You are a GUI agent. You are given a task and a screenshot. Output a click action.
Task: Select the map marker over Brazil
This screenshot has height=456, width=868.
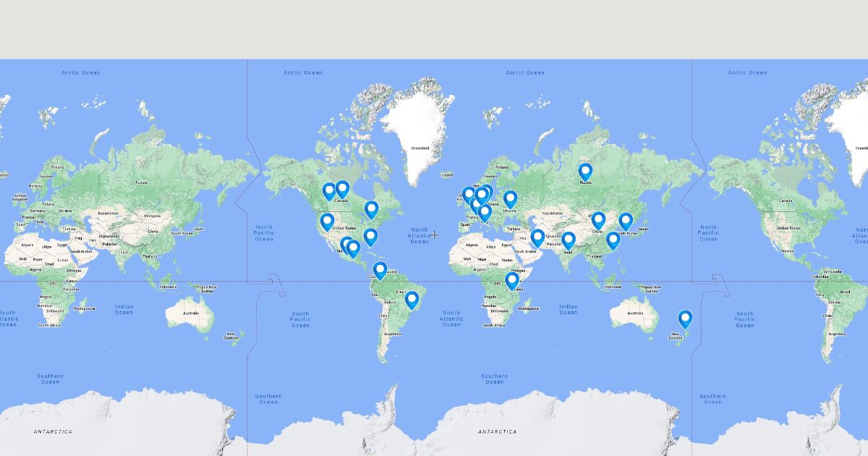click(412, 300)
